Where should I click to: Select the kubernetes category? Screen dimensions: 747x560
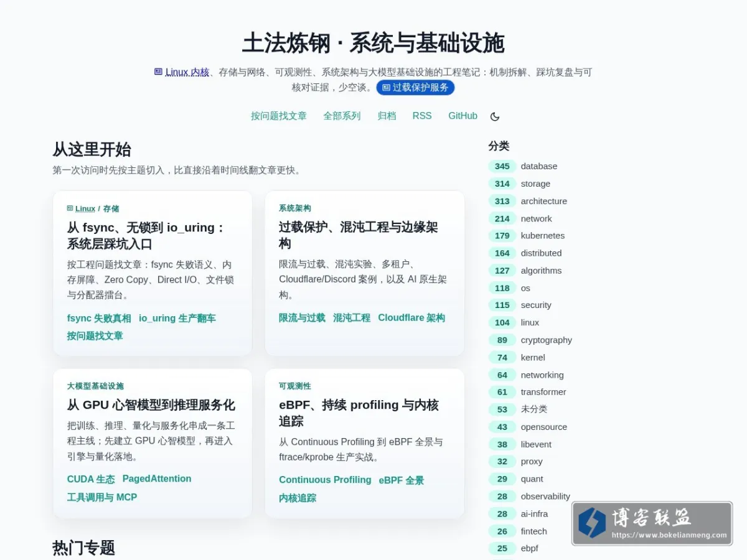pyautogui.click(x=543, y=236)
